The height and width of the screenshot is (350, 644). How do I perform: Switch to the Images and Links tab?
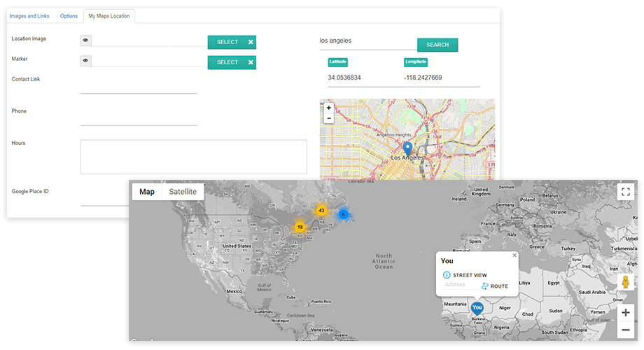tap(29, 15)
